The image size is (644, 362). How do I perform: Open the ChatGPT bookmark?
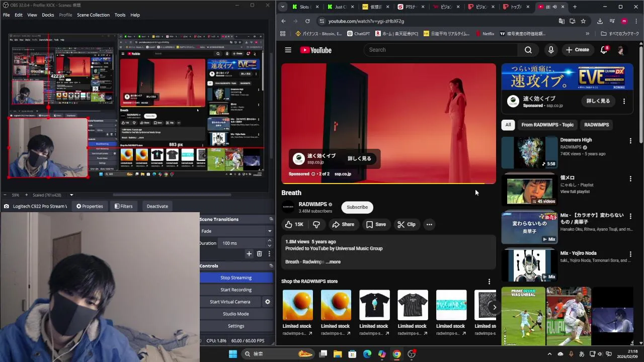point(358,34)
